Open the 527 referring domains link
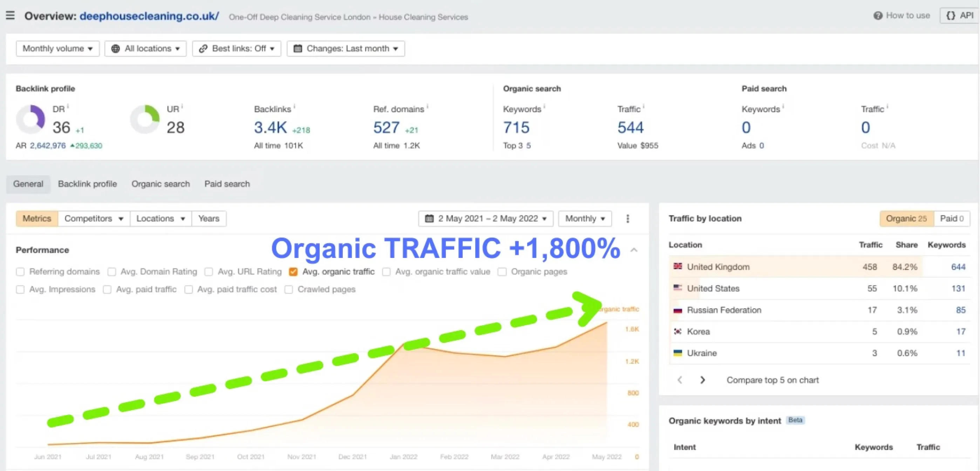The height and width of the screenshot is (471, 980). [x=386, y=128]
